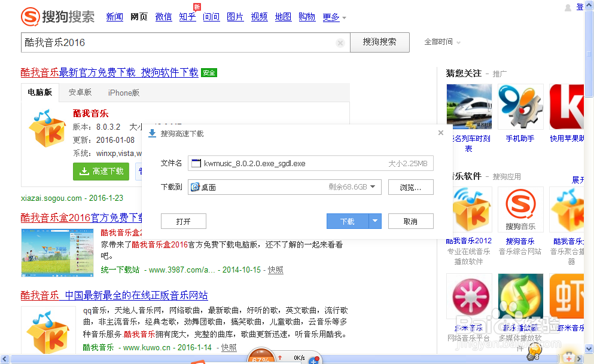Click the 浏览... browse button

click(410, 187)
